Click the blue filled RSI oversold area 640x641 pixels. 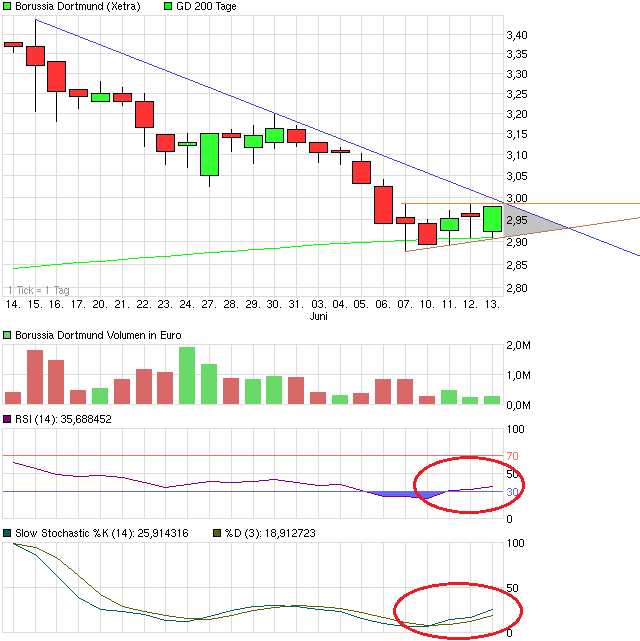(x=405, y=494)
